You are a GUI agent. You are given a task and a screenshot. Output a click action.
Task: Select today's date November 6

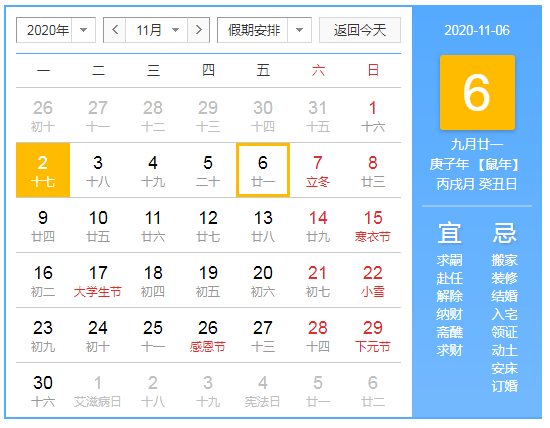coord(263,170)
